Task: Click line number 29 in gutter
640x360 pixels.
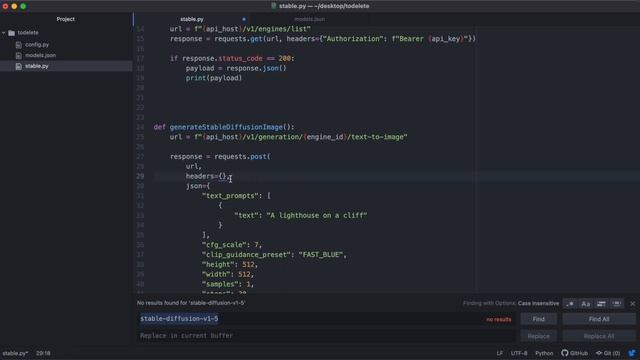Action: (x=140, y=176)
